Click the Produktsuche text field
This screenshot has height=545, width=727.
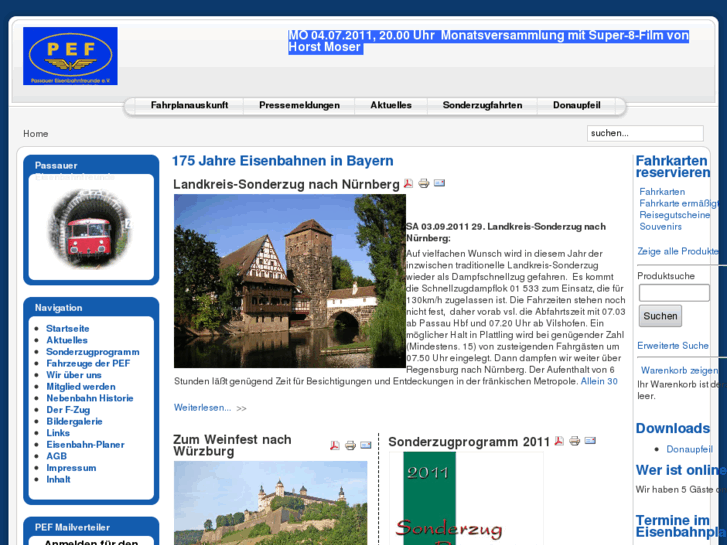(x=674, y=293)
